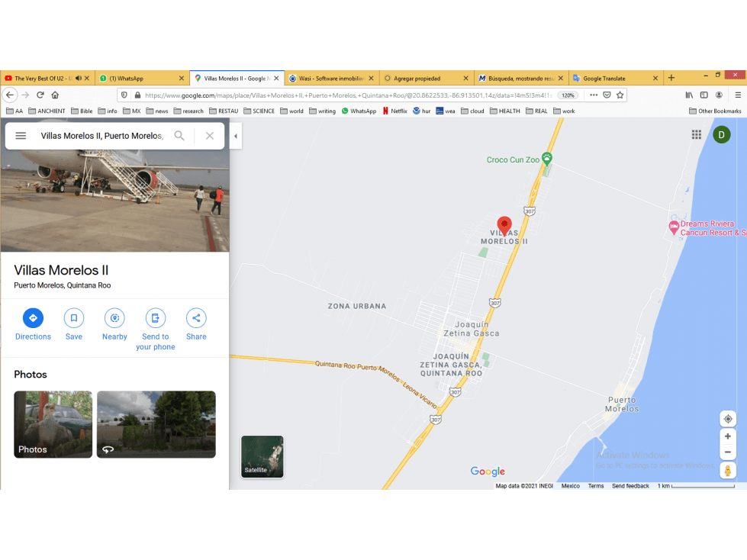Select Dreams Riviera Cancun Resort marker
747x560 pixels.
(674, 228)
